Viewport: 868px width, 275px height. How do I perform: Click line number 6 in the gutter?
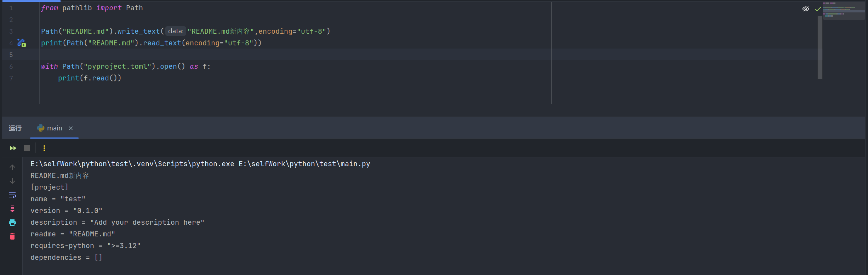pos(11,67)
